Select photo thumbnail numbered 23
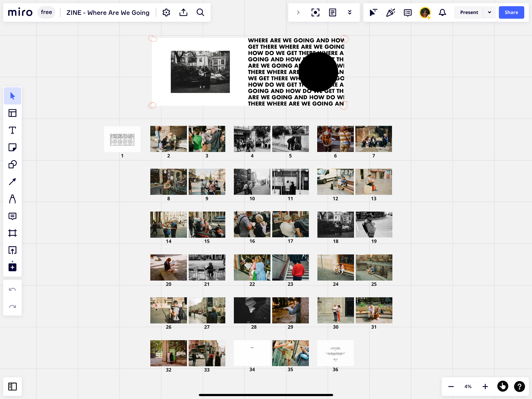The height and width of the screenshot is (399, 532). point(290,267)
